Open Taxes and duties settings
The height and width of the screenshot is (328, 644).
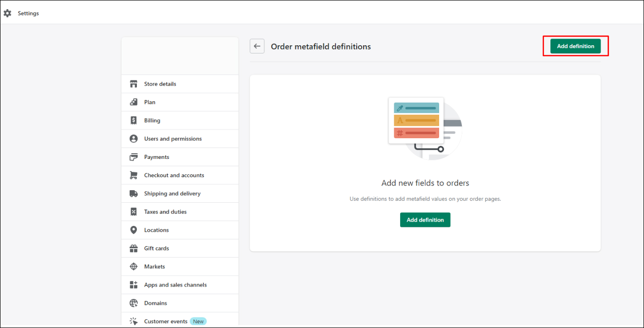tap(180, 212)
